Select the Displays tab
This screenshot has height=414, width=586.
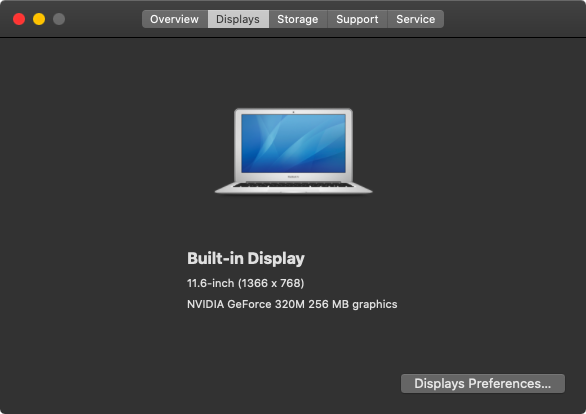238,19
